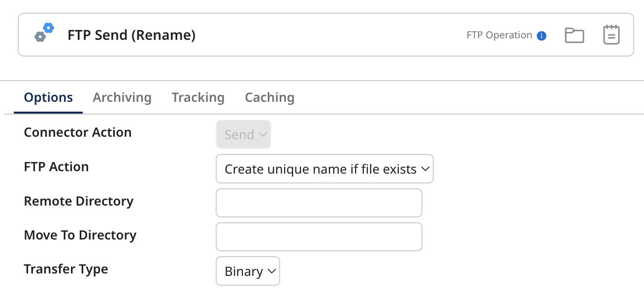Open the Transfer Type dropdown
Viewport: 644px width, 300px height.
tap(248, 271)
